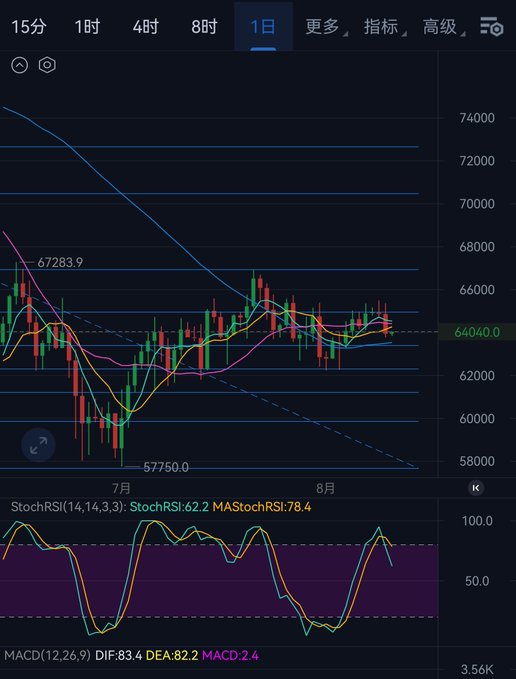Tap the 8月 date axis label

click(326, 488)
